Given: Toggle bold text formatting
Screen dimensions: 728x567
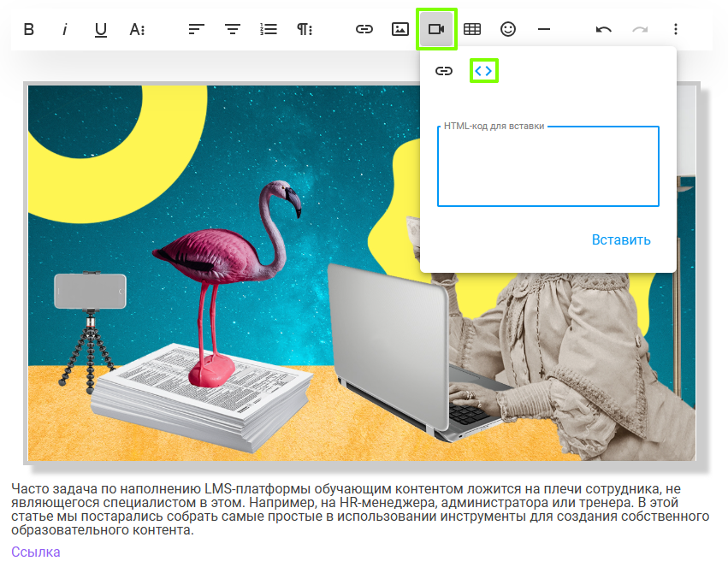Looking at the screenshot, I should 29,29.
